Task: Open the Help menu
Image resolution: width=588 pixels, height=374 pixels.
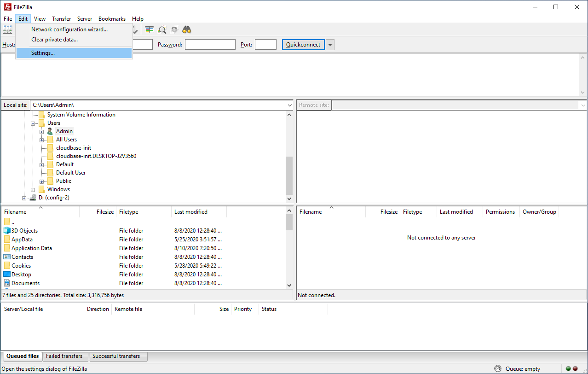Action: (x=138, y=19)
